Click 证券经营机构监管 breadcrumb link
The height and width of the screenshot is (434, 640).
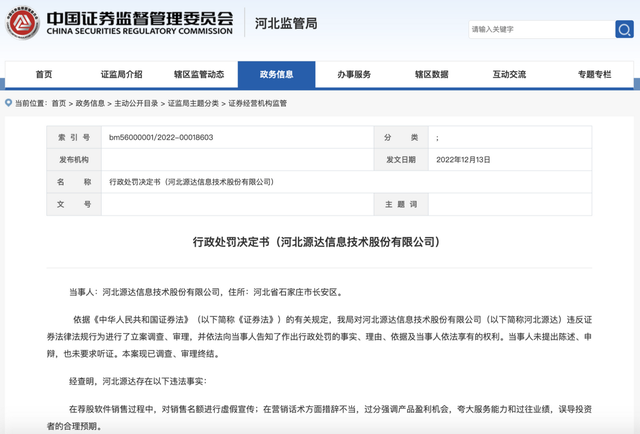coord(258,103)
